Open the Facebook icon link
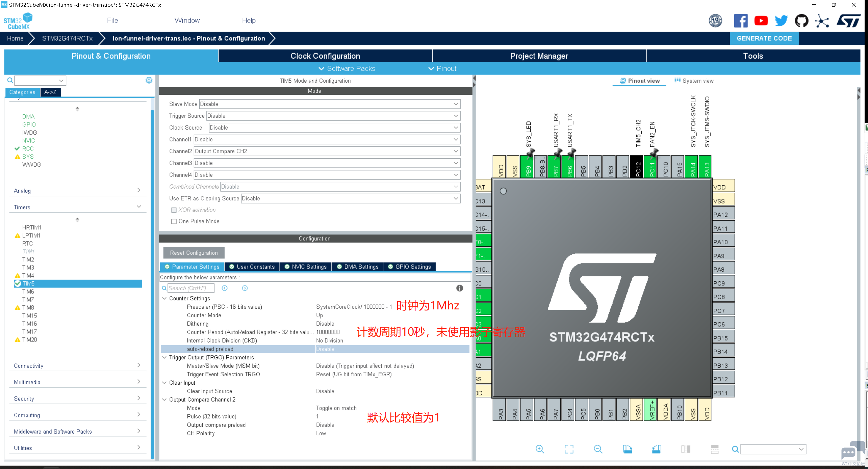The image size is (868, 469). coord(741,21)
